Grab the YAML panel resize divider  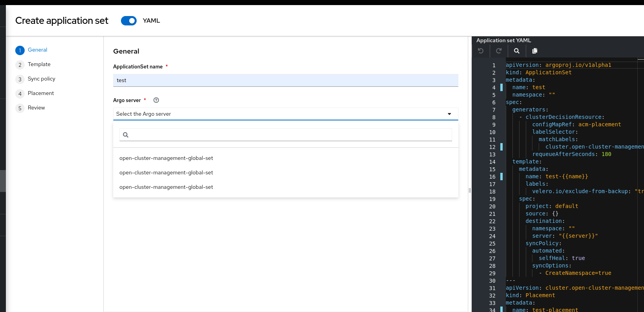(470, 190)
